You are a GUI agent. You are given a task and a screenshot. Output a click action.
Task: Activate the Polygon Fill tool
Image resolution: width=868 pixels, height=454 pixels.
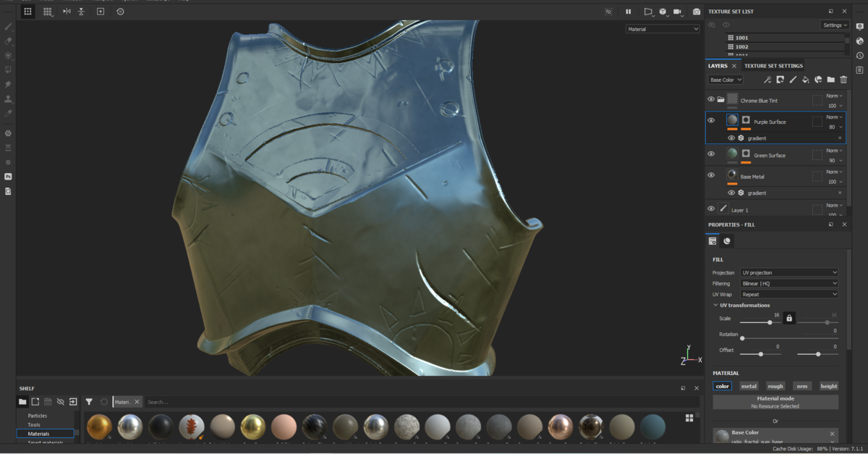(x=8, y=70)
